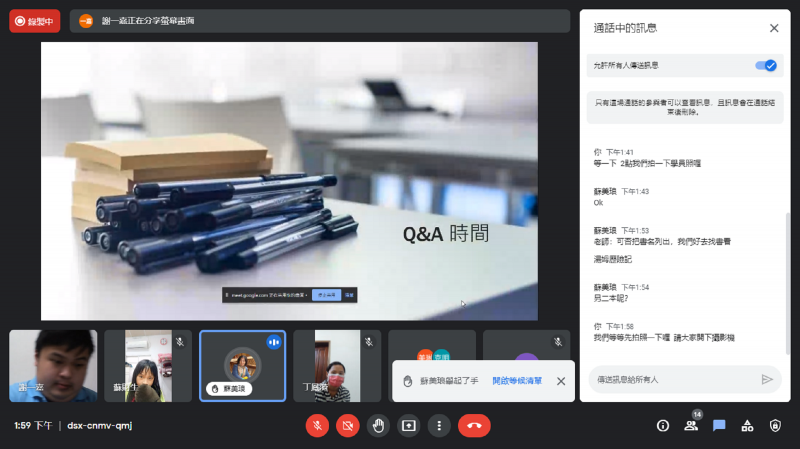Dismiss the raised-hand notification
Image resolution: width=800 pixels, height=449 pixels.
pos(561,381)
